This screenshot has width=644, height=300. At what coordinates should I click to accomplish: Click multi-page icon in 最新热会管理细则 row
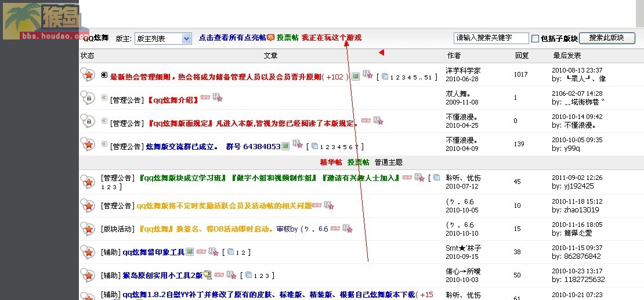tap(385, 77)
